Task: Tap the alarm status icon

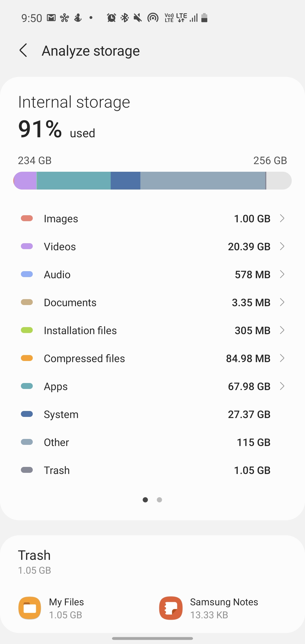Action: tap(111, 18)
